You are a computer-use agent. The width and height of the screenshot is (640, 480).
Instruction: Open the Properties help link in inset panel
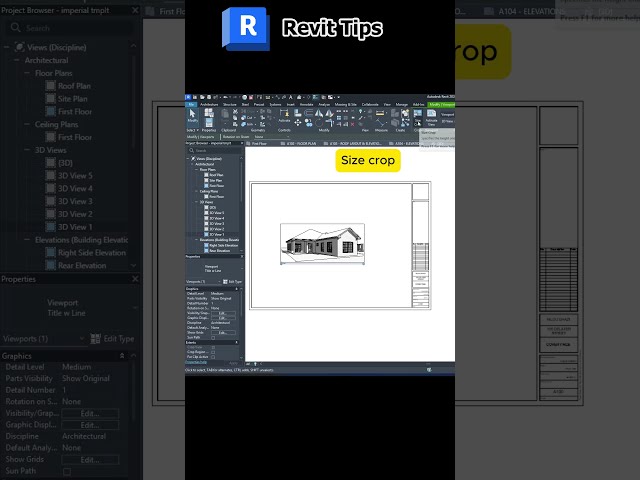click(196, 362)
